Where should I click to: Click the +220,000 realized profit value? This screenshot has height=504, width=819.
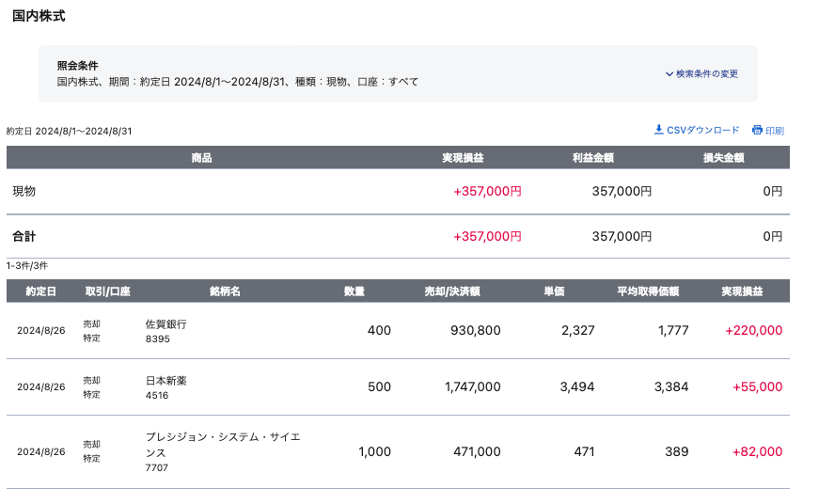[753, 331]
